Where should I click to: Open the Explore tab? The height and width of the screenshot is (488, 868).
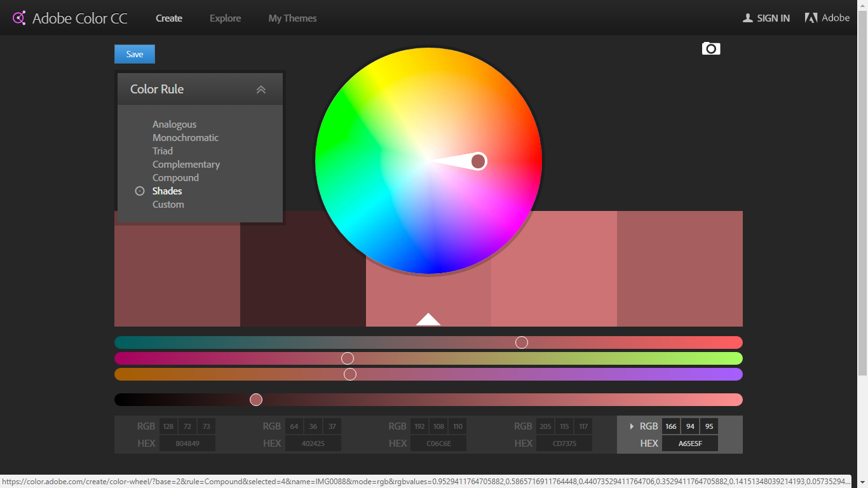226,18
